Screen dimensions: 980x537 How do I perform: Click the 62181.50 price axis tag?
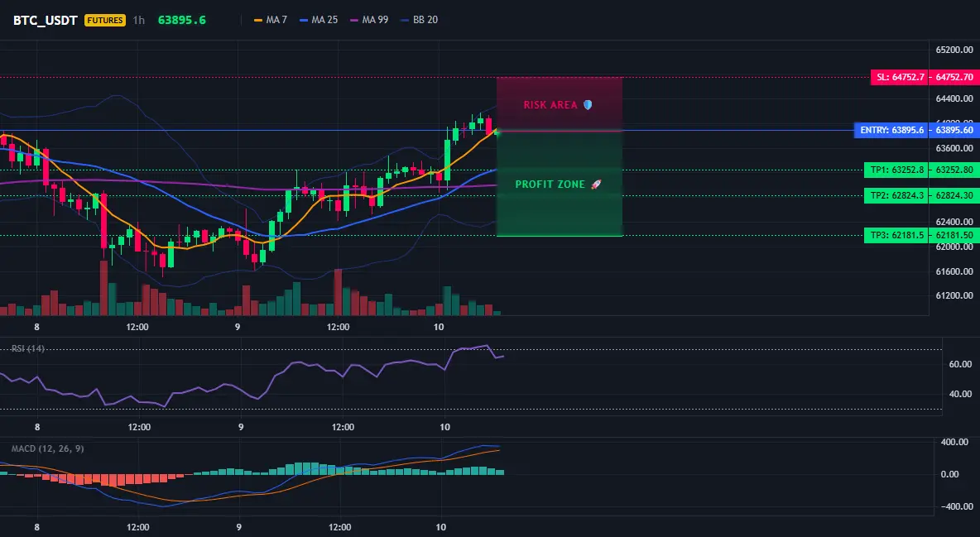pos(954,235)
